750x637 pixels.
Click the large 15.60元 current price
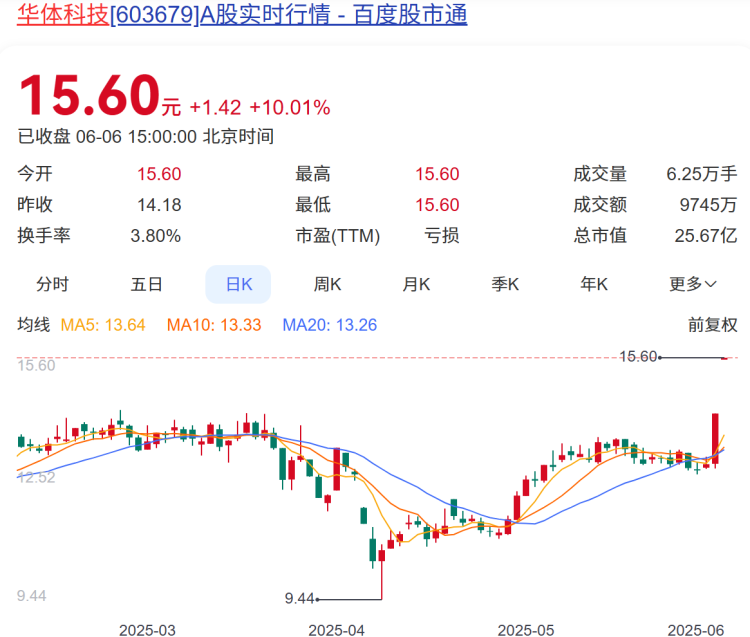click(x=99, y=96)
